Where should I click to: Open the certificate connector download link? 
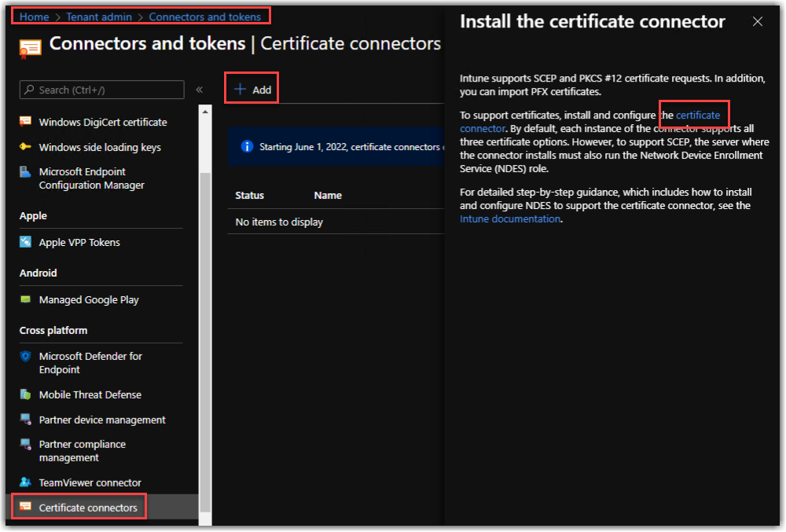(x=698, y=116)
